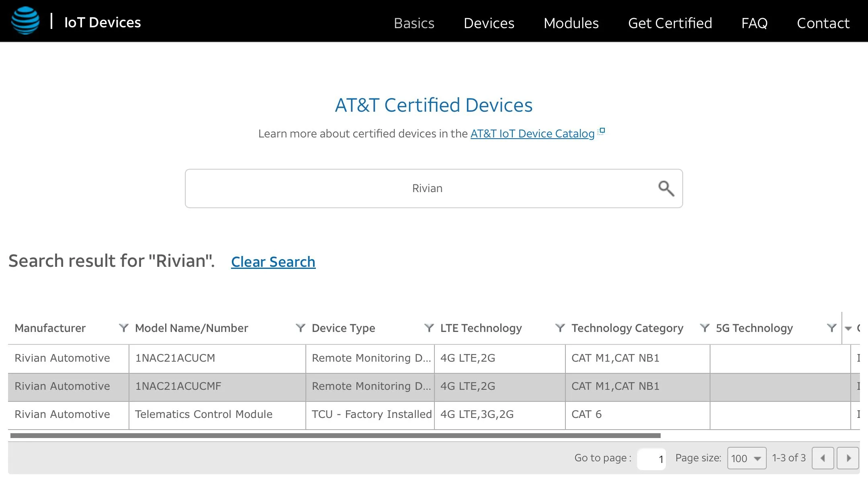Select Rivian Automotive in the 1NAC21ACUCM row

68,358
